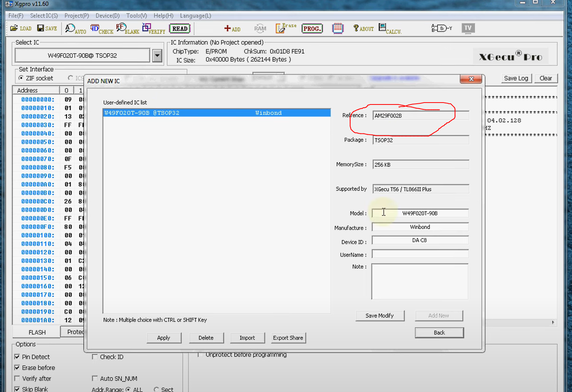
Task: Open the Language(L) menu
Action: pyautogui.click(x=196, y=16)
